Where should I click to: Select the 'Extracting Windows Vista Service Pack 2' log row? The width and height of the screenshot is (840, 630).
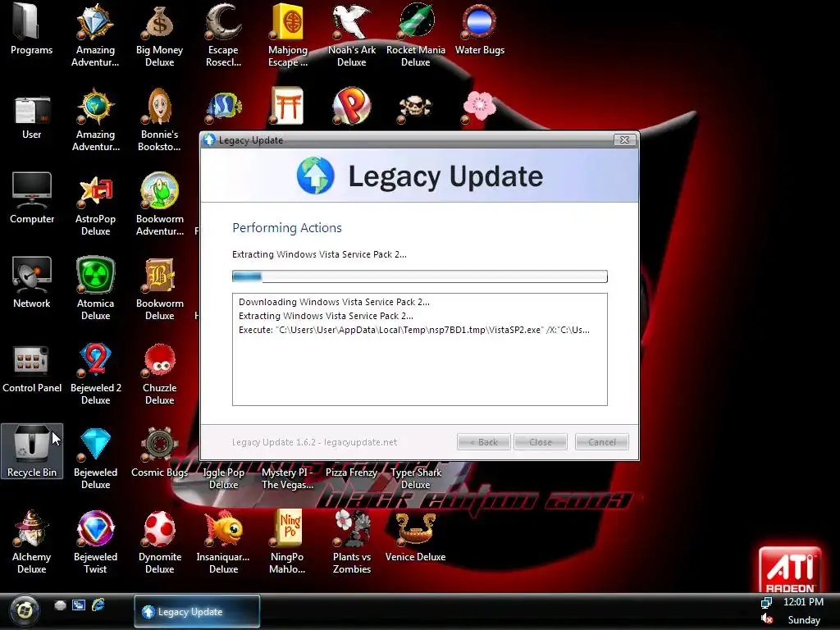click(x=326, y=316)
